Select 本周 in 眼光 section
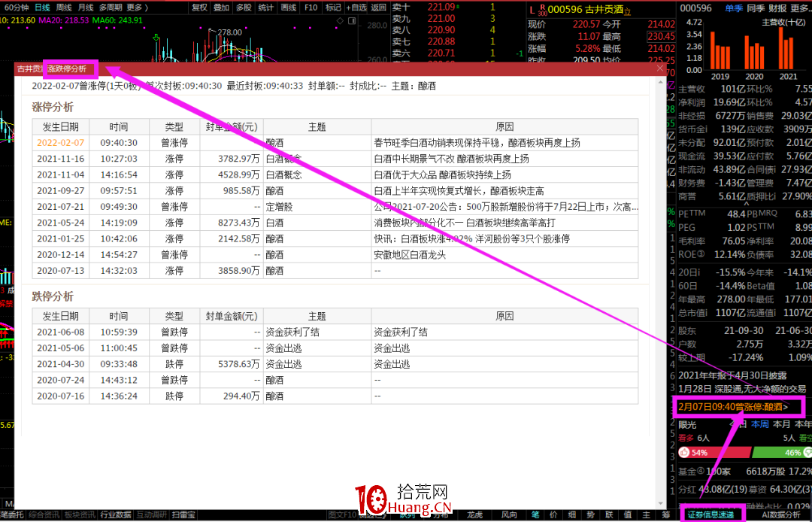The image size is (812, 522). [x=759, y=424]
